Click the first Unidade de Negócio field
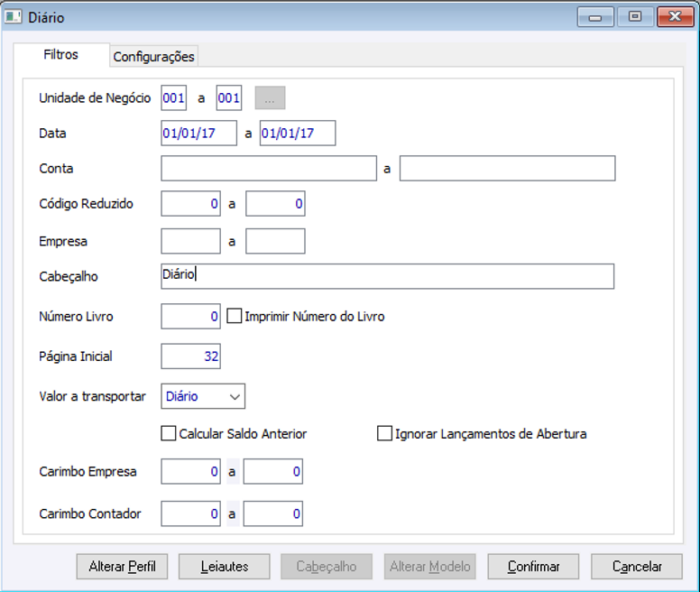 pyautogui.click(x=174, y=97)
